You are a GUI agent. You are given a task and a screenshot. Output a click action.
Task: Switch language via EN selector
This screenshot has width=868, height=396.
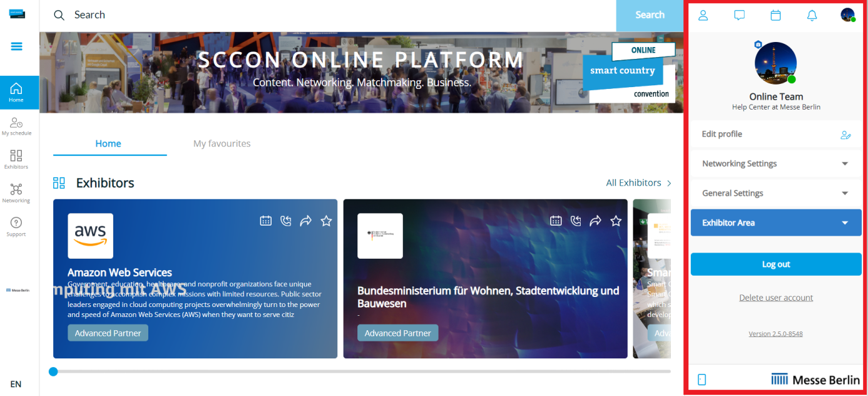point(16,384)
